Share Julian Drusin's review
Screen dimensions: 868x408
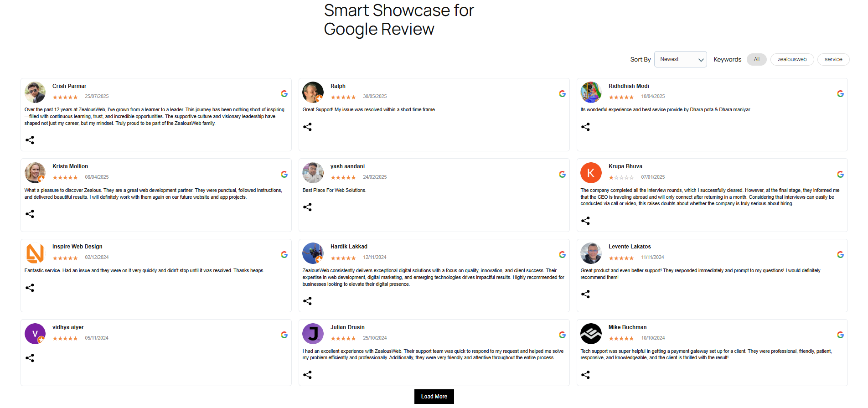pos(307,375)
